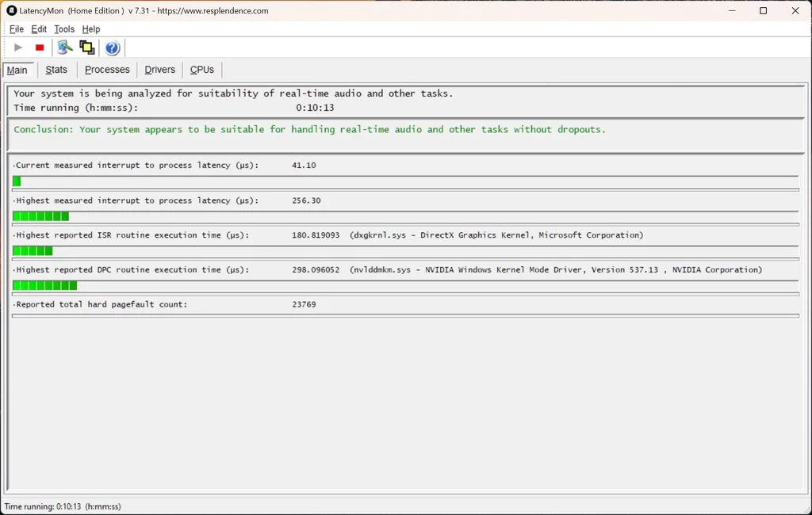
Task: Maximize the LatencyMon window
Action: pyautogui.click(x=764, y=10)
